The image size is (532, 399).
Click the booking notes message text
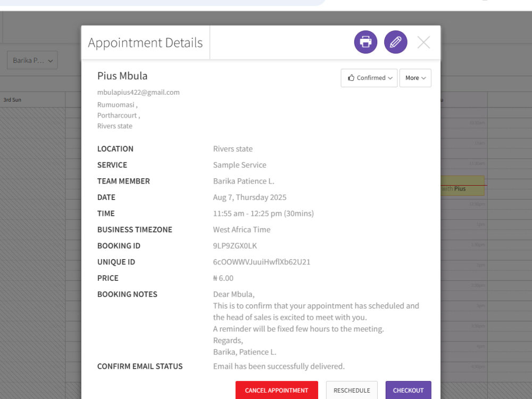tap(316, 323)
